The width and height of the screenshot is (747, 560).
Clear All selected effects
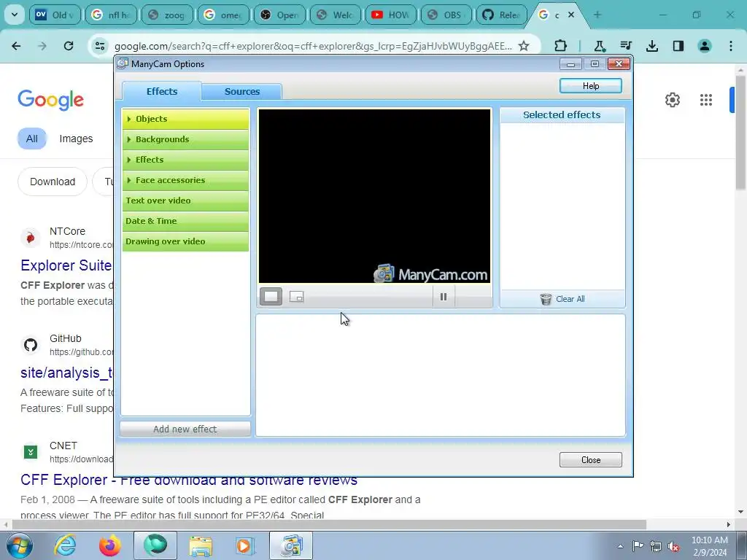point(562,299)
